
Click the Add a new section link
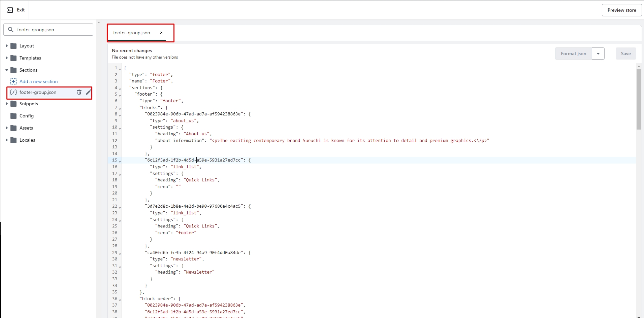point(38,81)
